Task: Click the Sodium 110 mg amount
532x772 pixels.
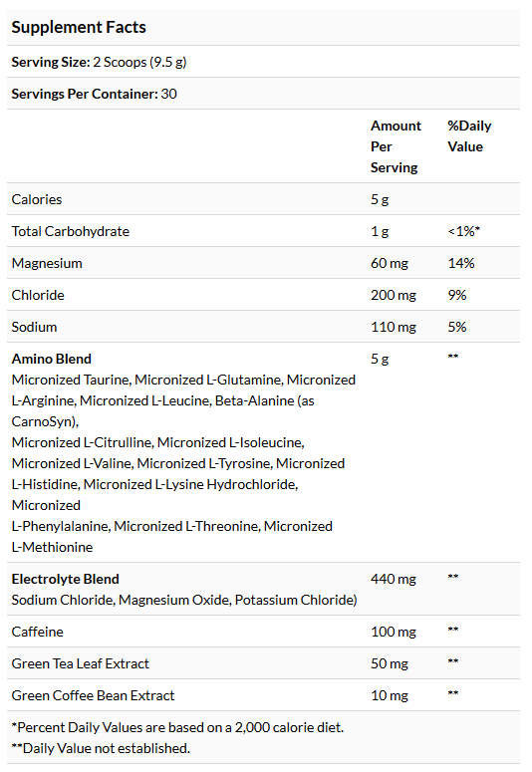Action: tap(394, 327)
